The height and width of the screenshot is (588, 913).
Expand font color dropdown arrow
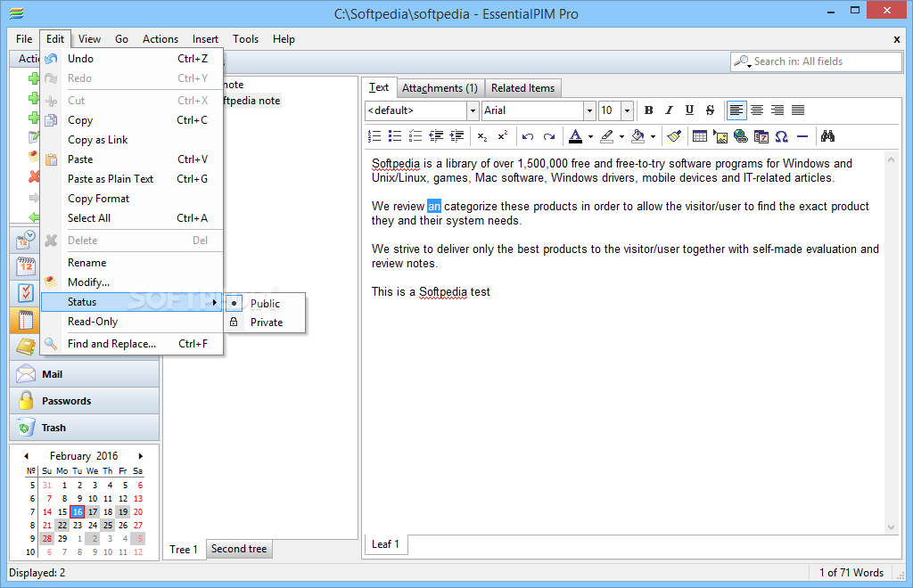(x=590, y=136)
